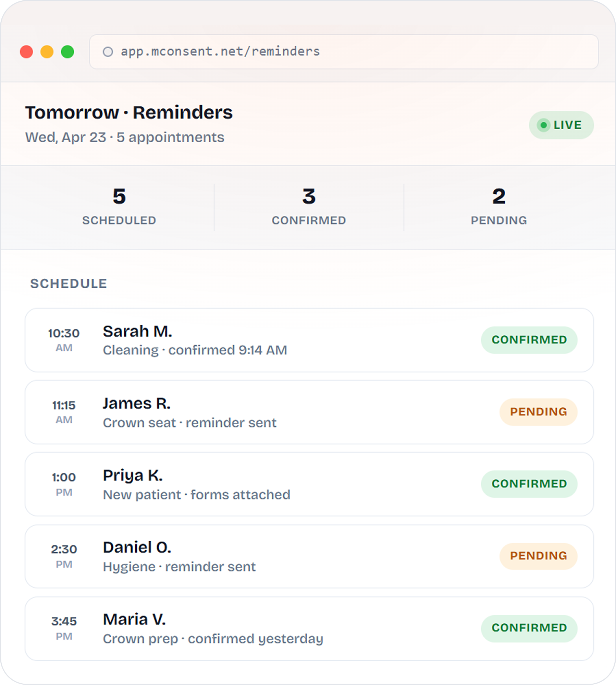Click the red close window button
Viewport: 616px width, 685px height.
[x=26, y=52]
